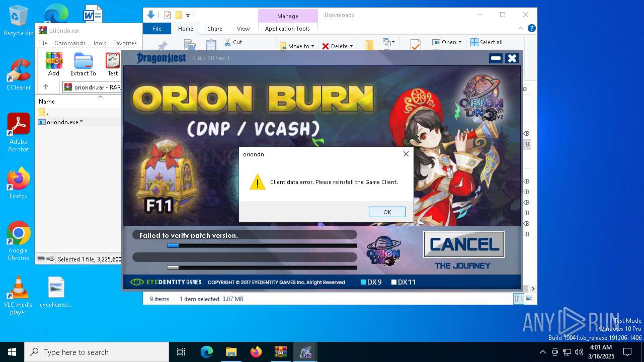Open Adobe Acrobat desktop shortcut

pos(19,133)
